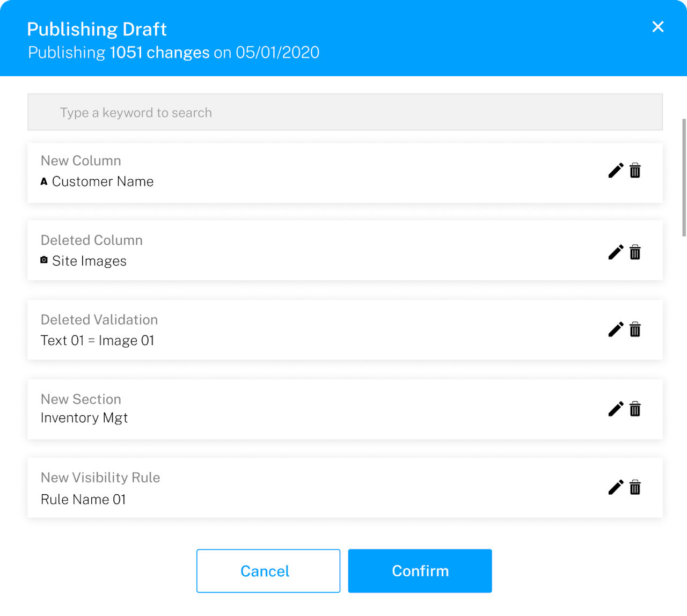
Task: Delete the Rule Name 01 visibility rule
Action: pos(635,487)
